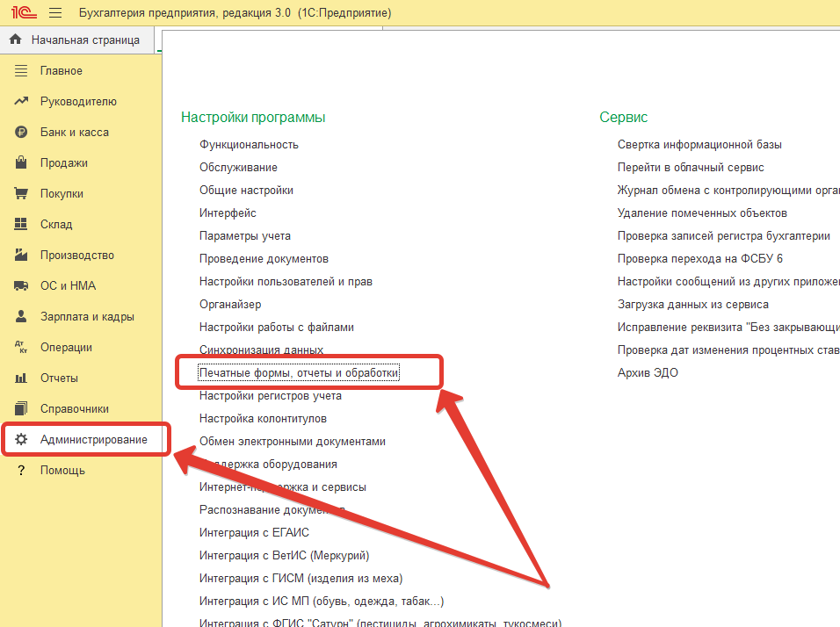Screen dimensions: 840x627
Task: Open Проверка записей регистра бухгалтерии
Action: pos(724,236)
